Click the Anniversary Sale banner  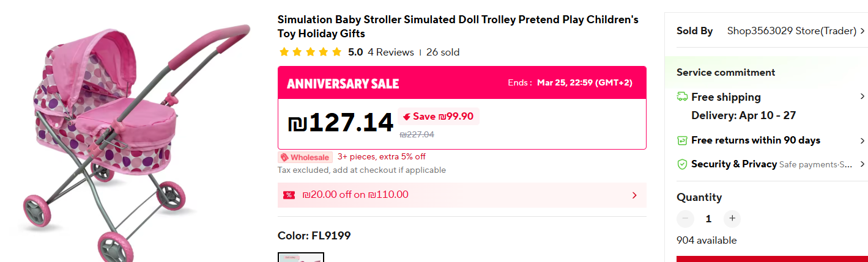pyautogui.click(x=343, y=83)
